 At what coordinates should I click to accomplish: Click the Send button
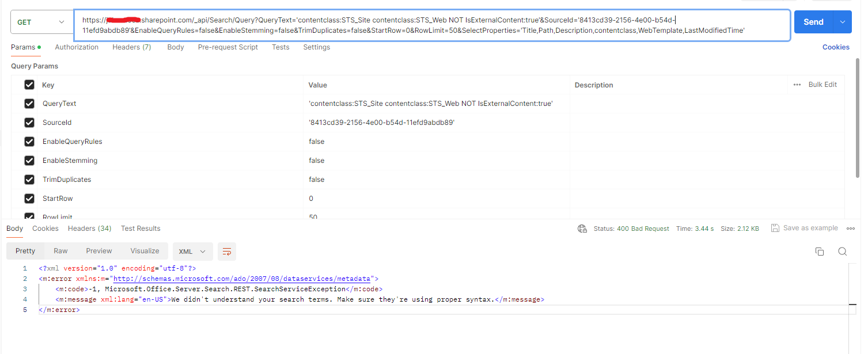[813, 21]
